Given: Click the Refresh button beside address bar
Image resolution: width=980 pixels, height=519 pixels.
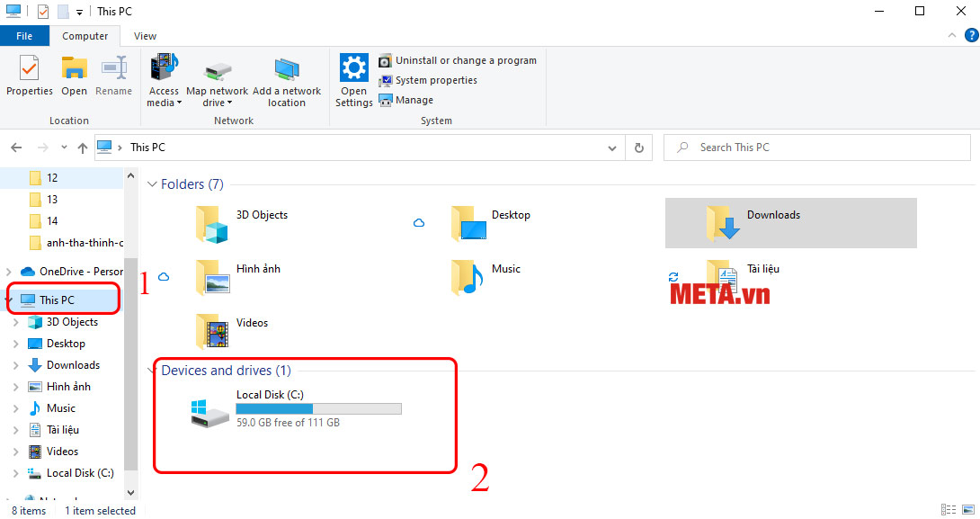Looking at the screenshot, I should tap(639, 148).
